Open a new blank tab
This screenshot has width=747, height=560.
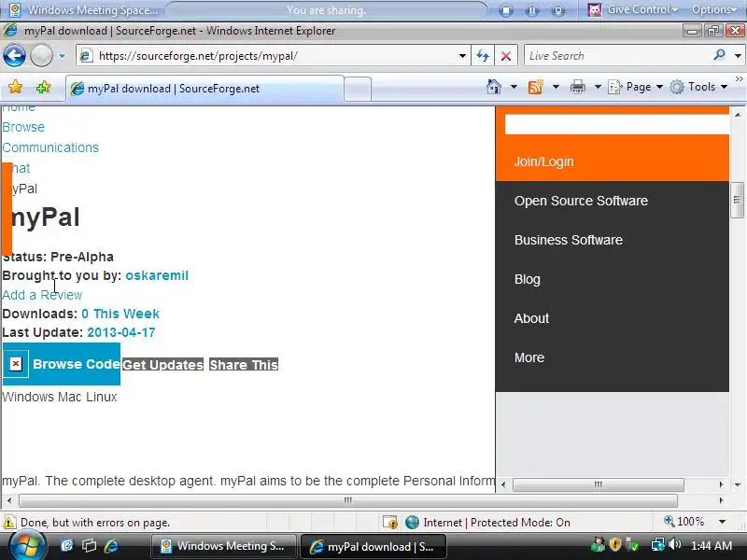point(358,89)
